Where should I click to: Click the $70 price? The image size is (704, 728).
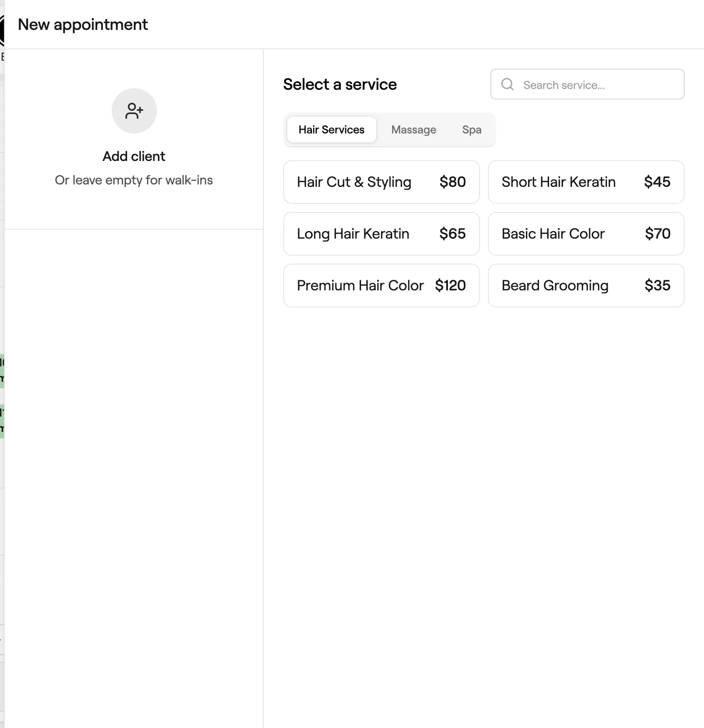point(658,234)
